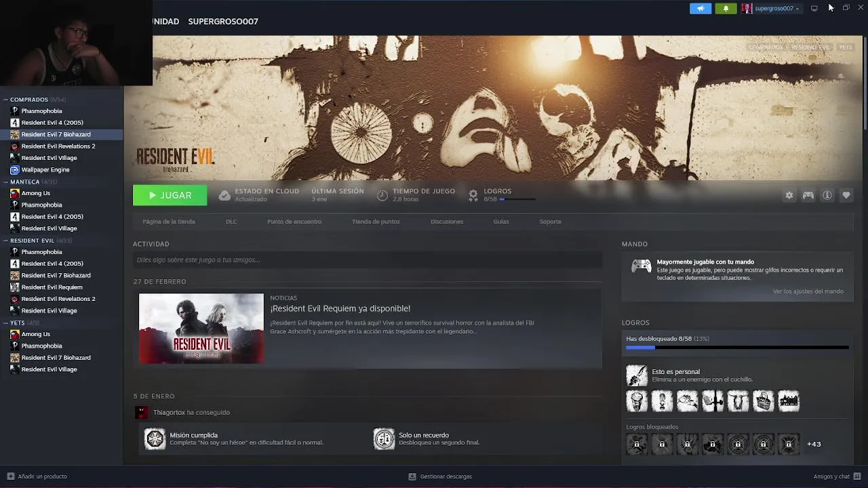Viewport: 868px width, 488px height.
Task: Open the DLC tab
Action: coord(231,222)
